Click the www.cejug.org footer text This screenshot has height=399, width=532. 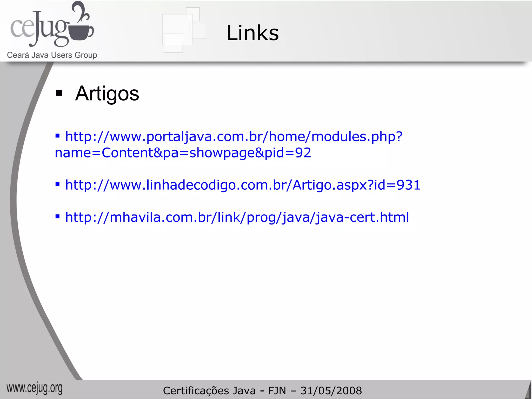(35, 389)
